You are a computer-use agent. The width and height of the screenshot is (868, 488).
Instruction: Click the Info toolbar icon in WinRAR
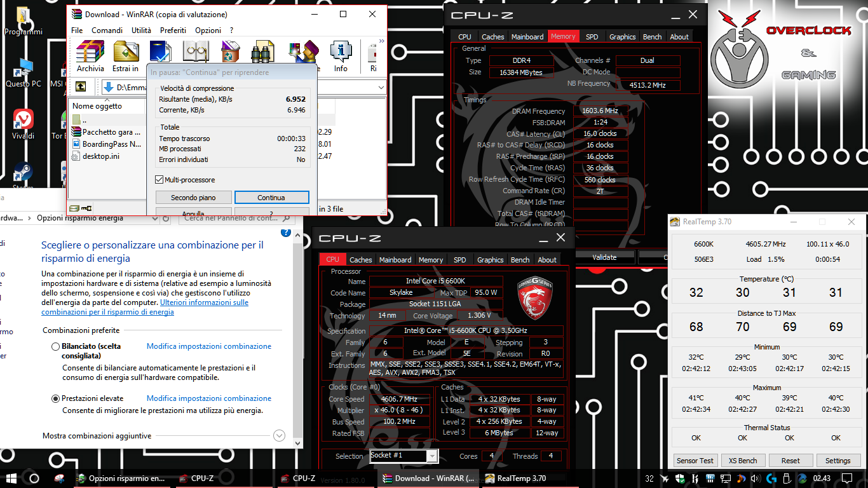pyautogui.click(x=341, y=56)
